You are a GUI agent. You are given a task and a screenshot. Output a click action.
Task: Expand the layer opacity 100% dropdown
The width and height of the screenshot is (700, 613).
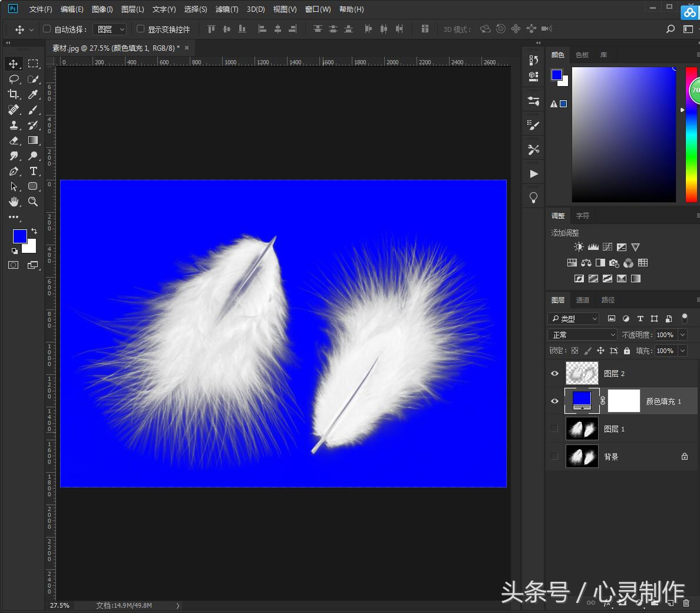coord(683,335)
